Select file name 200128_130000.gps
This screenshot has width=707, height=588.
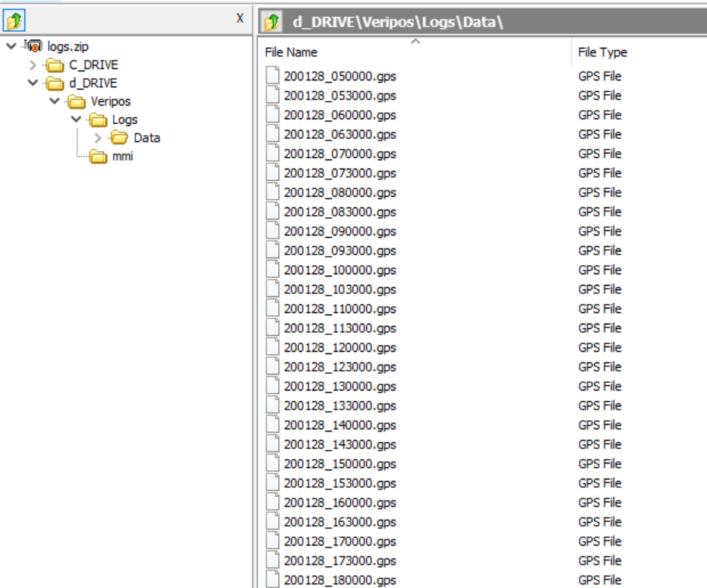pos(340,387)
